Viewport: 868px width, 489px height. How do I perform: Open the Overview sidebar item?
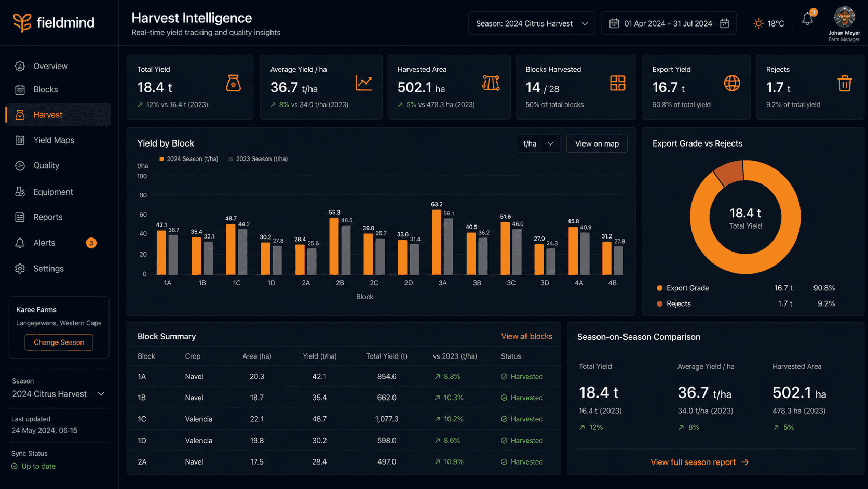pyautogui.click(x=59, y=66)
